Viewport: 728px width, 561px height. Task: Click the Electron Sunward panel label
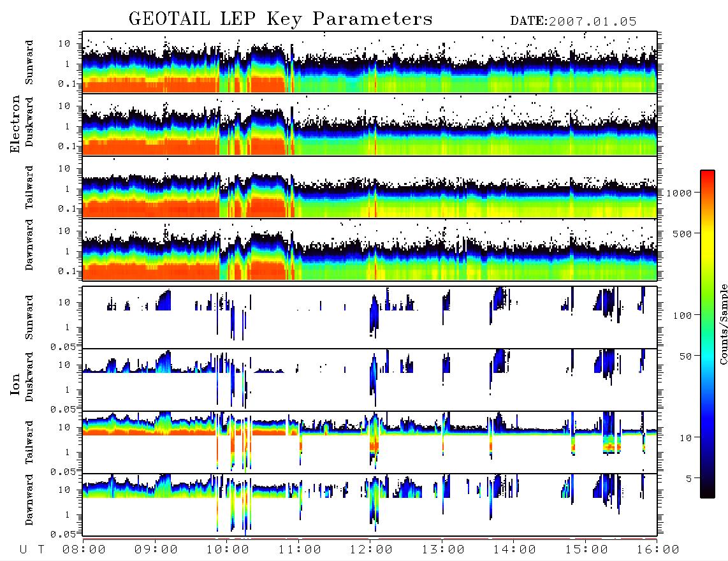click(29, 62)
